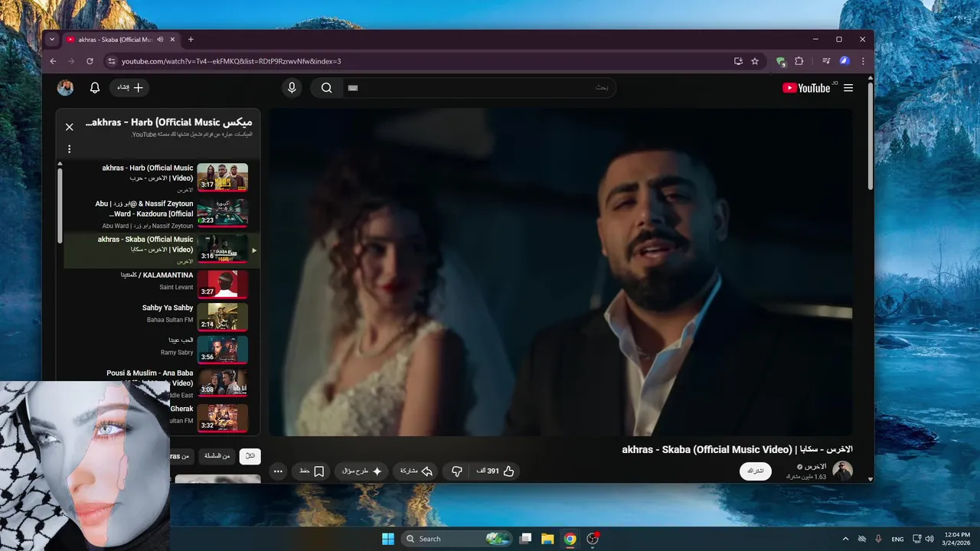Viewport: 980px width, 551px height.
Task: Open Chrome extensions puzzle menu
Action: [x=799, y=61]
